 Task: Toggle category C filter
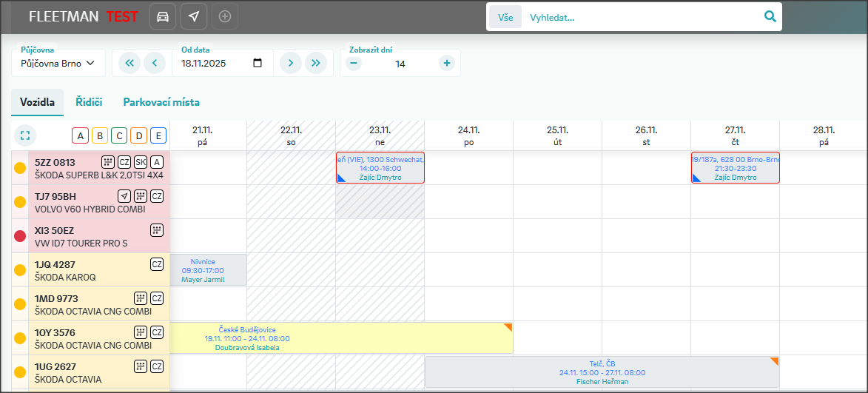click(118, 135)
